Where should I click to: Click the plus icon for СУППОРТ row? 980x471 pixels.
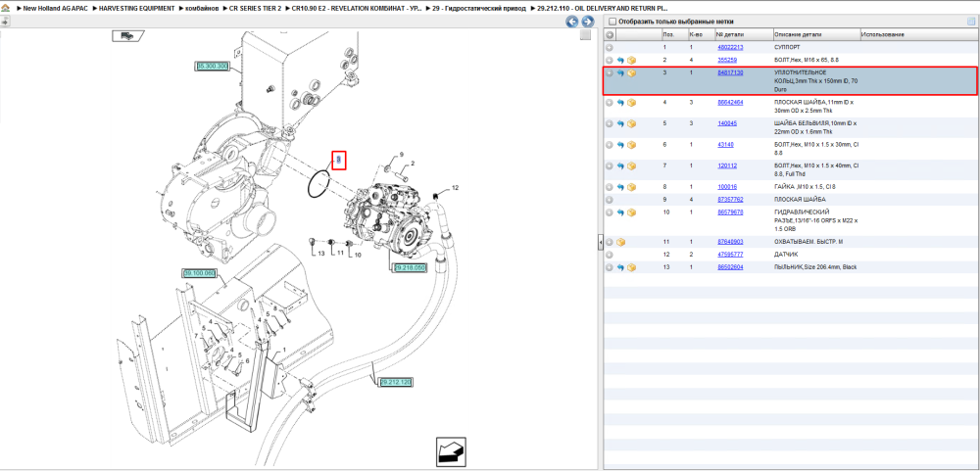(610, 47)
